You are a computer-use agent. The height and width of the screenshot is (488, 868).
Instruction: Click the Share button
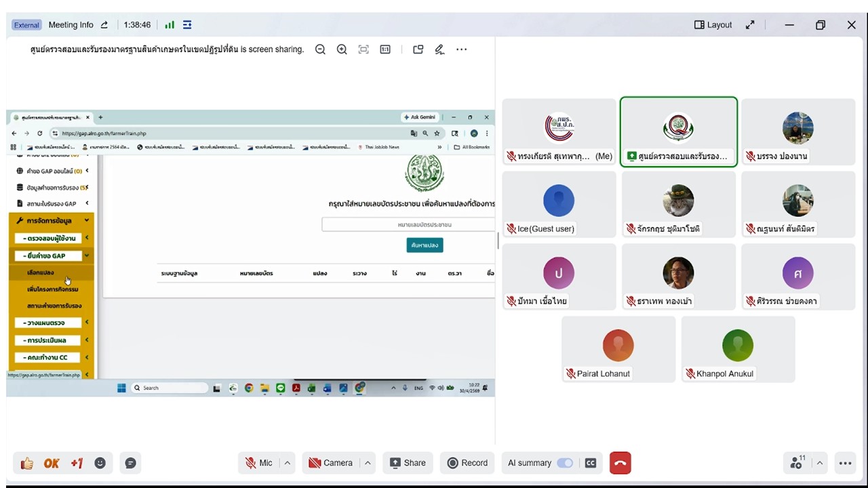point(407,463)
